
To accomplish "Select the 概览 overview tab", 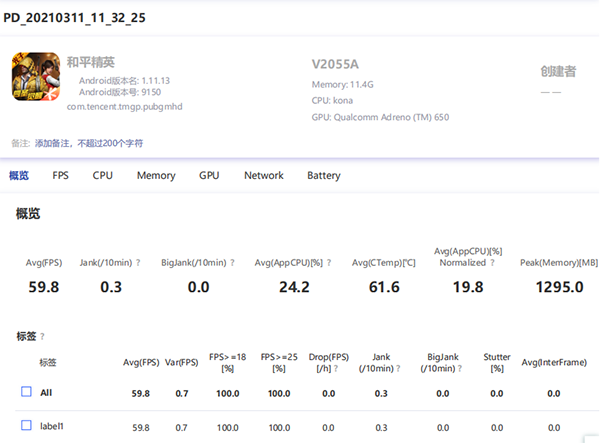I will coord(19,176).
